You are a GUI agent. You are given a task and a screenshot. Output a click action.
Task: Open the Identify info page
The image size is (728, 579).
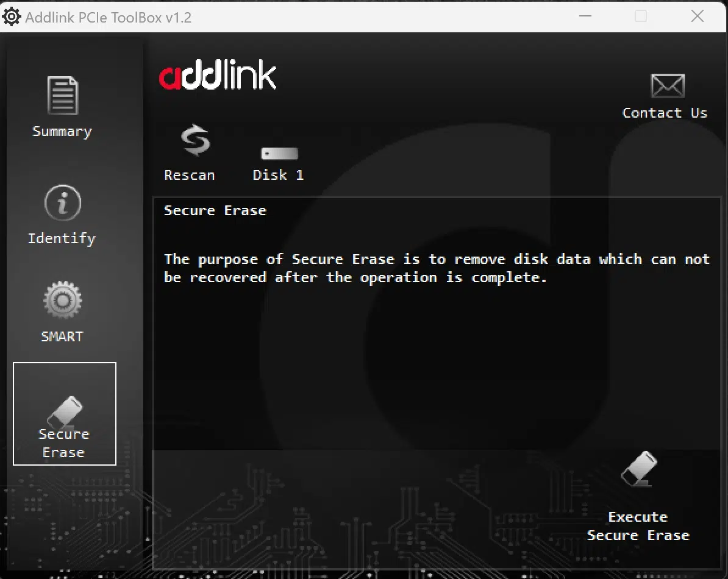(62, 215)
